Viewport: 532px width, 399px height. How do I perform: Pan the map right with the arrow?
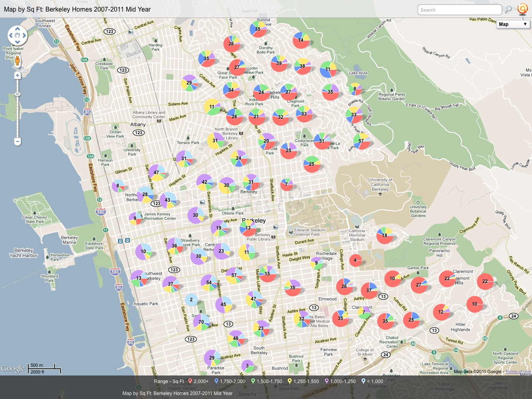pyautogui.click(x=24, y=35)
